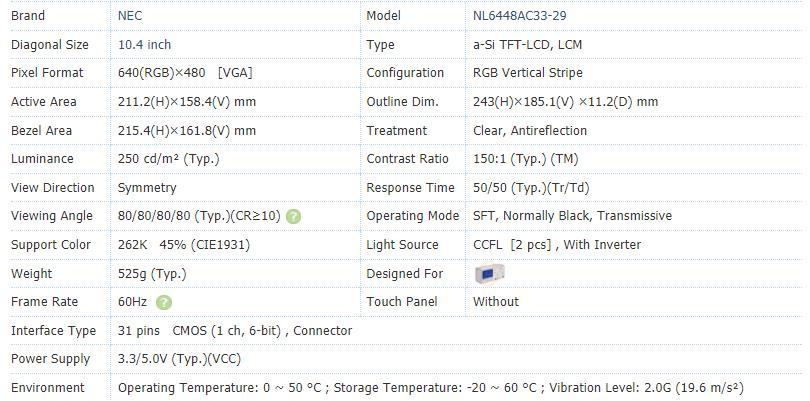The height and width of the screenshot is (401, 810).
Task: Click the 10.4 inch diagonal size value
Action: point(144,45)
